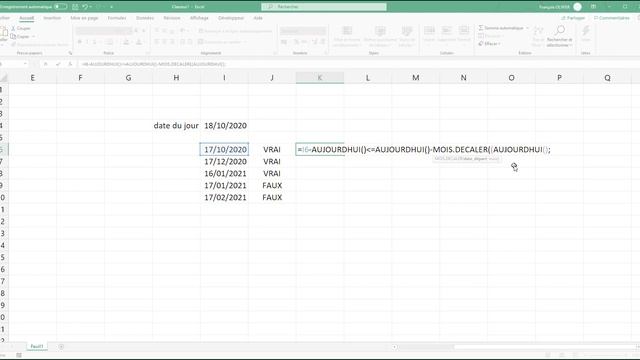
Task: Open the Accueil ribbon tab
Action: [x=27, y=18]
